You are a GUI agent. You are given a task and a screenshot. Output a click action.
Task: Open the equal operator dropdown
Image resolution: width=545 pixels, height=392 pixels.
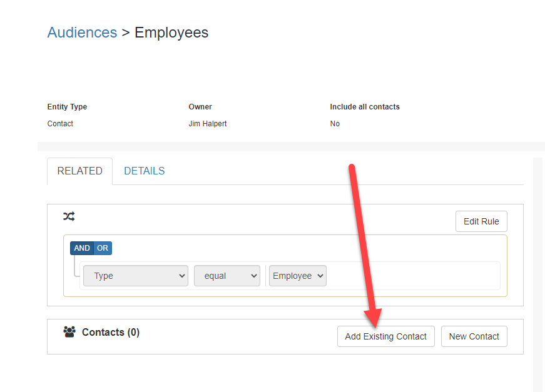[x=227, y=276]
